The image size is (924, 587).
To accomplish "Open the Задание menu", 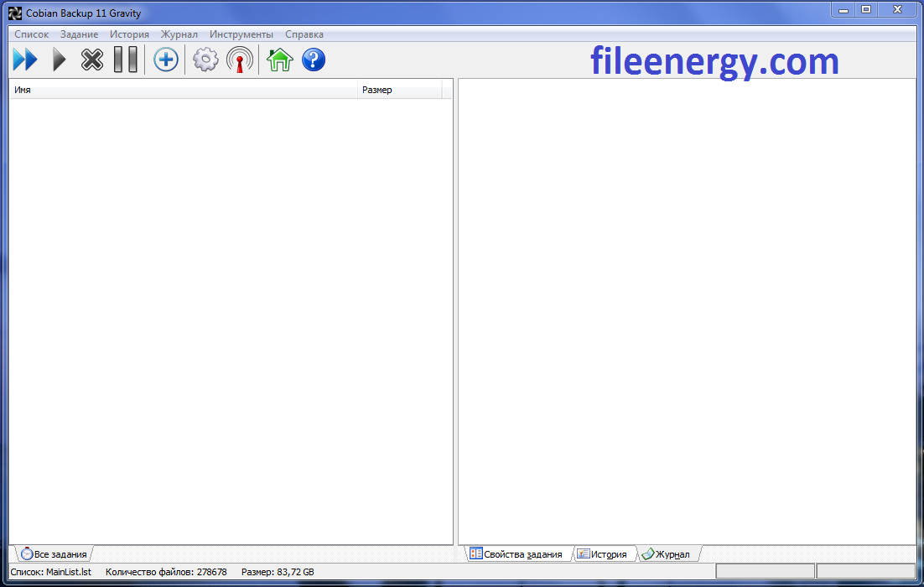I will click(79, 34).
